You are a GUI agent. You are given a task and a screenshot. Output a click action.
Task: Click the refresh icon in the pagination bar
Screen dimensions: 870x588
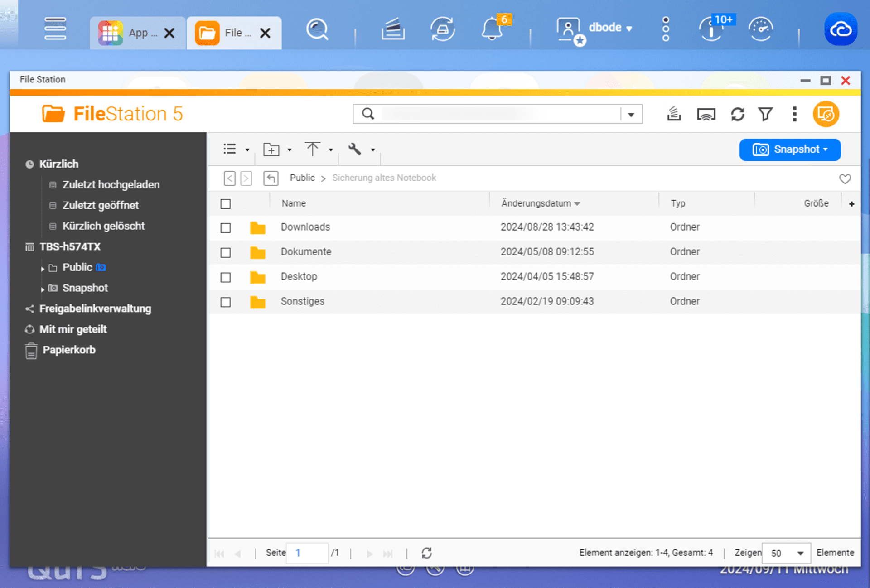click(x=426, y=553)
